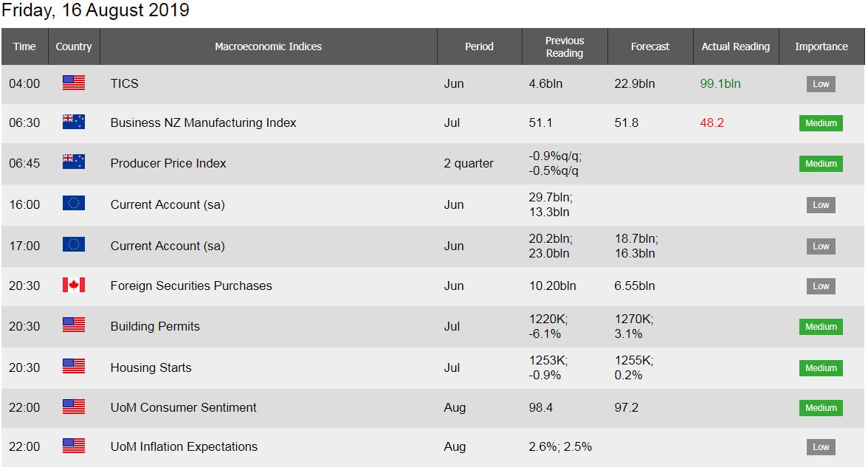The height and width of the screenshot is (470, 868).
Task: Click the Medium badge for Business NZ Manufacturing Index
Action: 821,123
